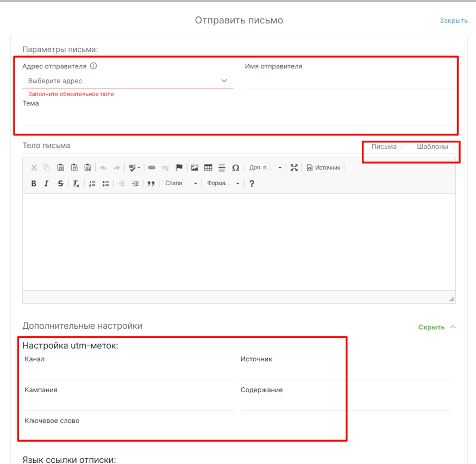Click the anchor flag icon
The height and width of the screenshot is (464, 476).
tap(179, 168)
